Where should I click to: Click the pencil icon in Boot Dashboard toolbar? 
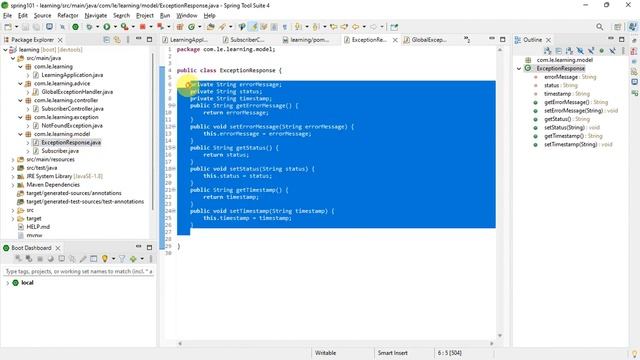pyautogui.click(x=83, y=259)
